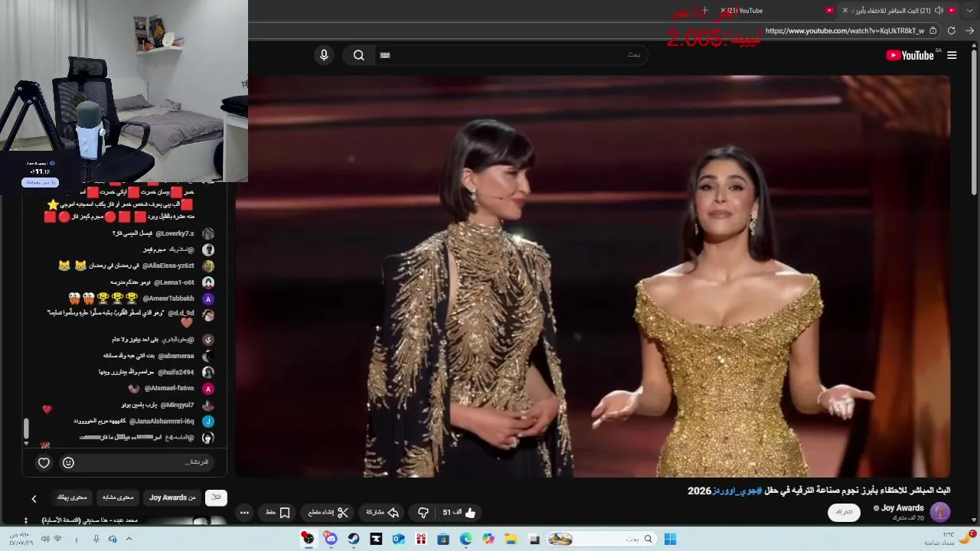Select the youtube.com URL in address bar

844,31
